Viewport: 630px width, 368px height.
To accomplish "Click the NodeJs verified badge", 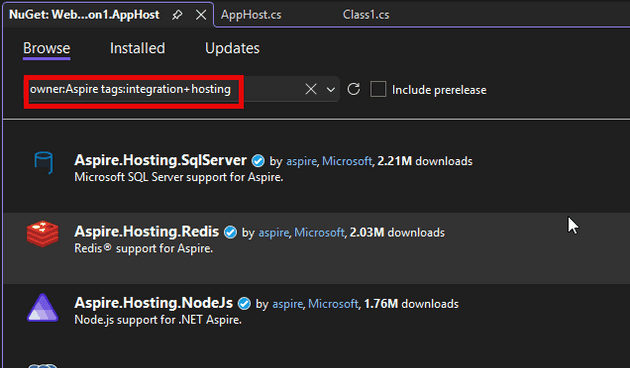I will 244,304.
